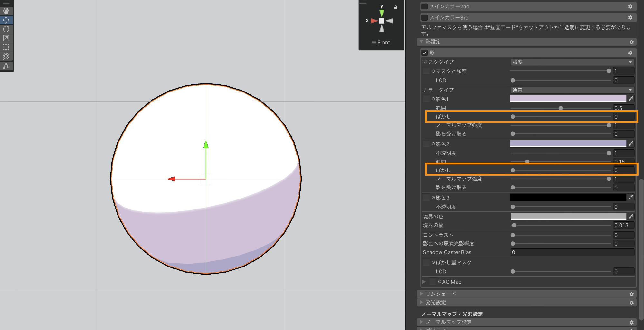Select the Scale tool
644x330 pixels.
(6, 38)
